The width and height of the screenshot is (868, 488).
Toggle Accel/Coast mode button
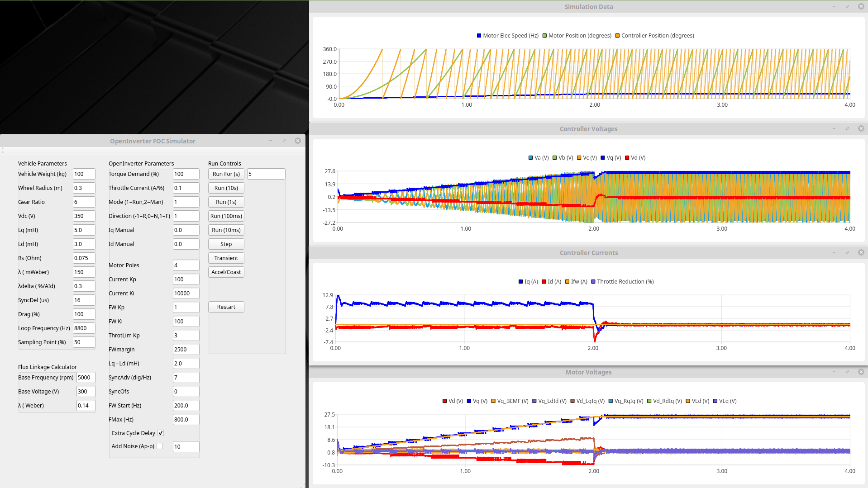[226, 272]
